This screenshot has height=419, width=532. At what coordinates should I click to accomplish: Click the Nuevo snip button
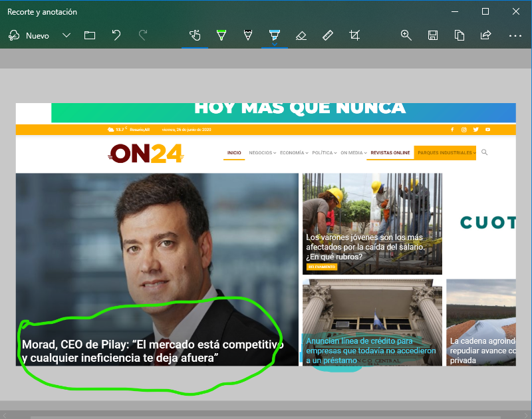click(29, 36)
